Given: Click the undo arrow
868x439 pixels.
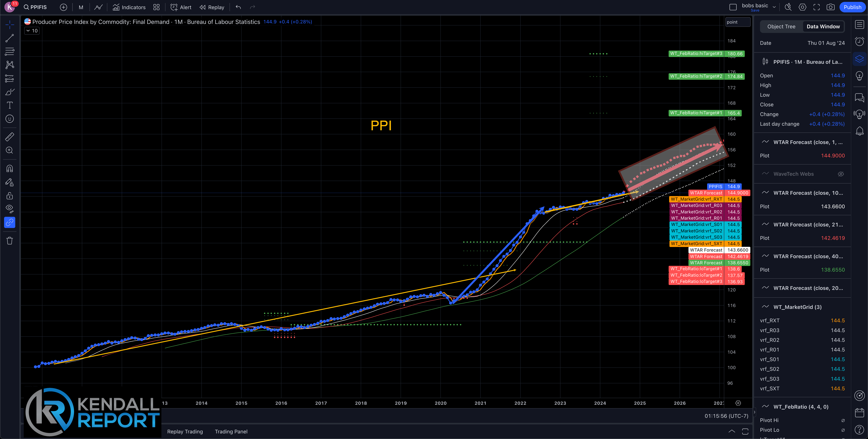Looking at the screenshot, I should [x=238, y=7].
